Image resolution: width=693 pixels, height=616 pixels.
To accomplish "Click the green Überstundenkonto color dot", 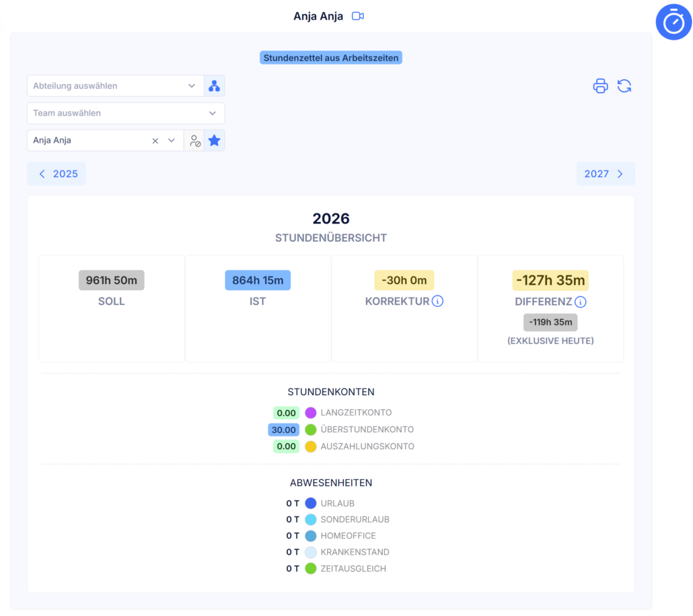I will (311, 430).
